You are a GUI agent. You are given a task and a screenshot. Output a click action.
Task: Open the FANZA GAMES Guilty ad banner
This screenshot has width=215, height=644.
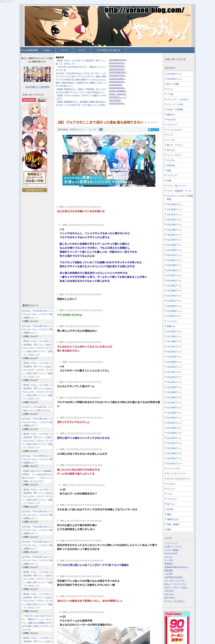click(x=34, y=145)
